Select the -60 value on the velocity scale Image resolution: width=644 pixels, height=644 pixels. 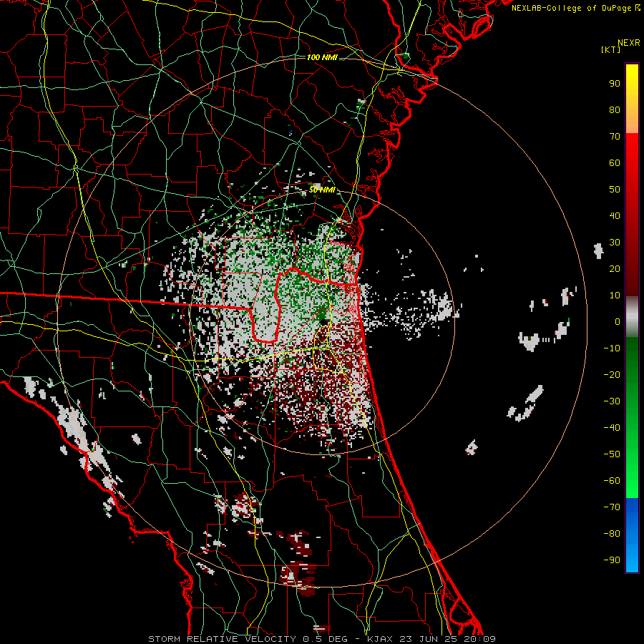point(612,481)
